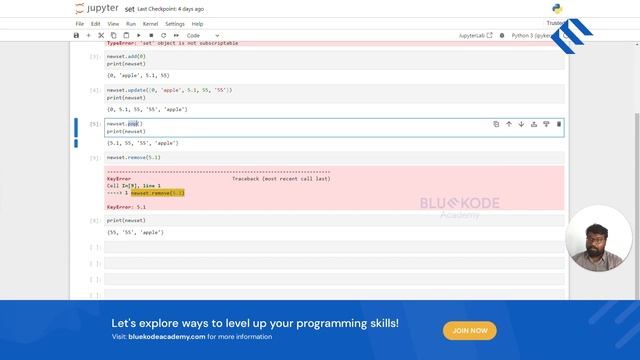640x360 pixels.
Task: Copy the selected cell from the toolbar
Action: 113,36
